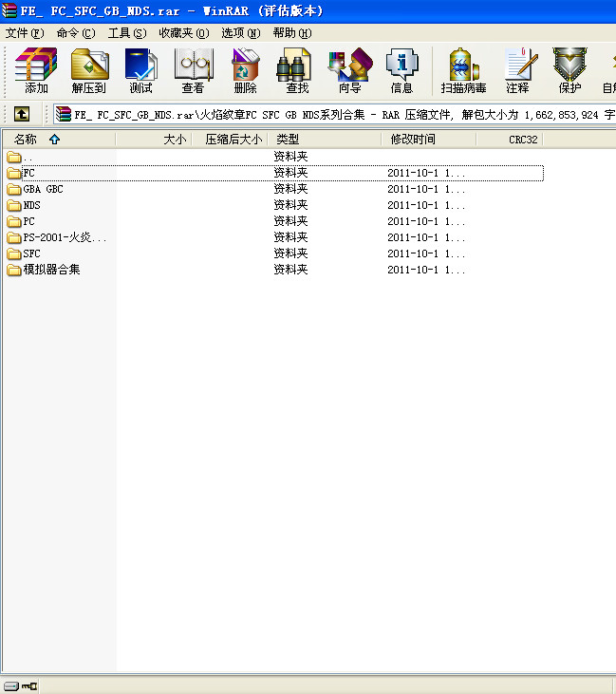Screen dimensions: 616x694
Task: Click the 保护 (Protect) shield icon
Action: (x=569, y=71)
